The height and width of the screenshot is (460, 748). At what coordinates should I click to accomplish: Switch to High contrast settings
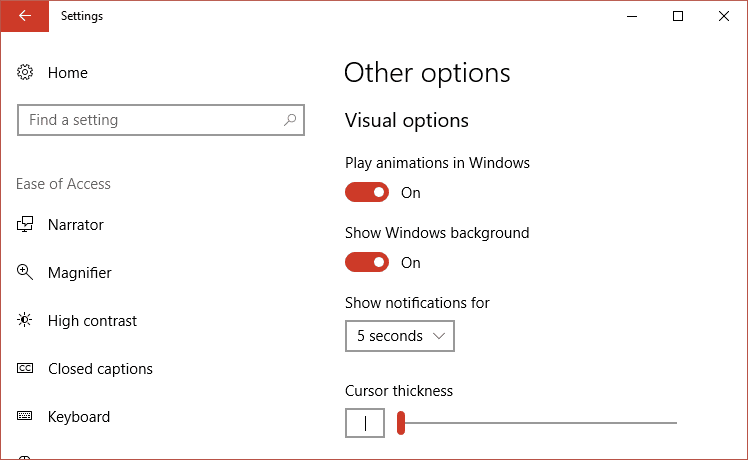pos(92,321)
